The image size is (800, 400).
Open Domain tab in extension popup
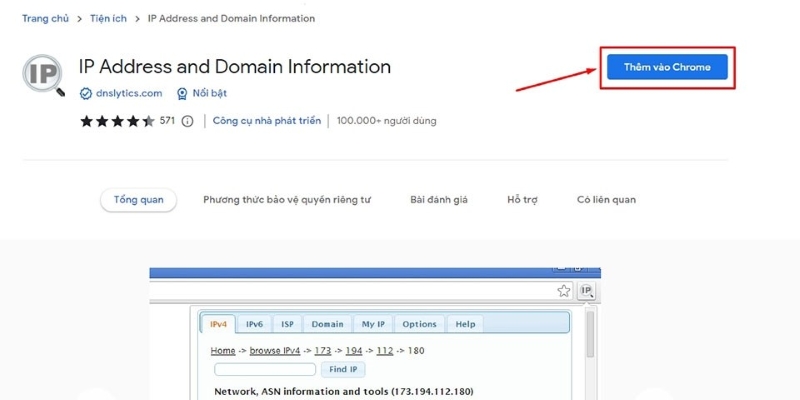tap(328, 324)
